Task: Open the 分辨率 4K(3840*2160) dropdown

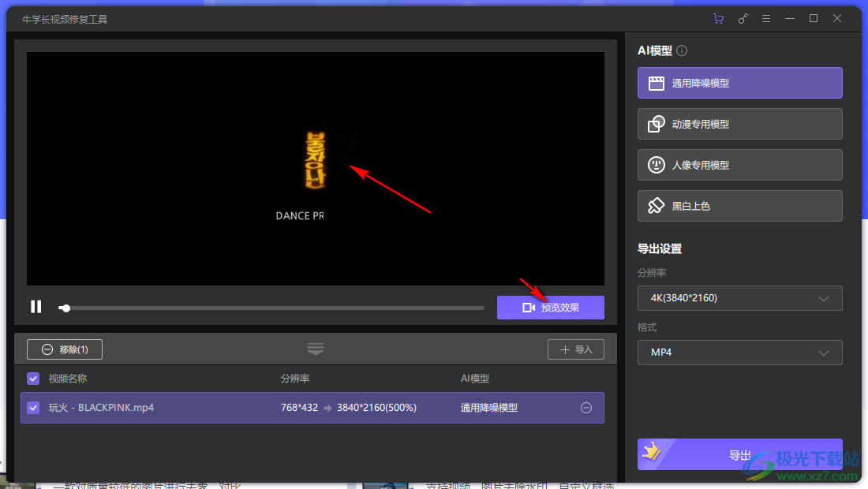Action: click(739, 298)
